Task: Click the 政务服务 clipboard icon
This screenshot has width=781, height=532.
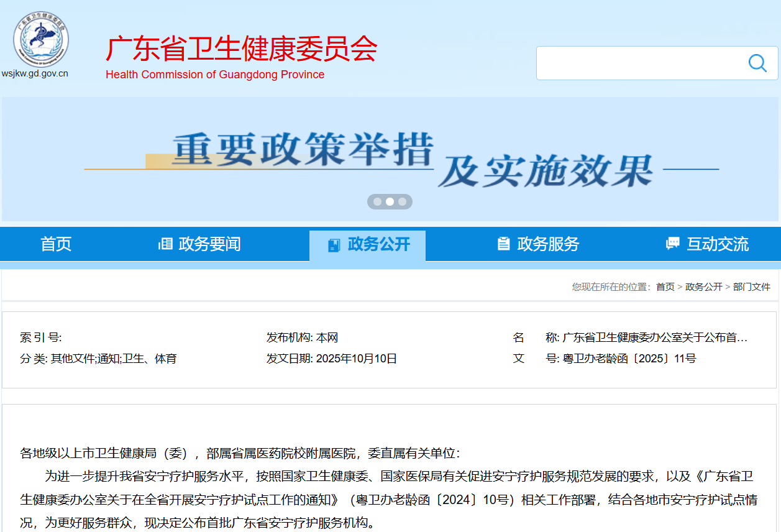Action: [x=503, y=244]
